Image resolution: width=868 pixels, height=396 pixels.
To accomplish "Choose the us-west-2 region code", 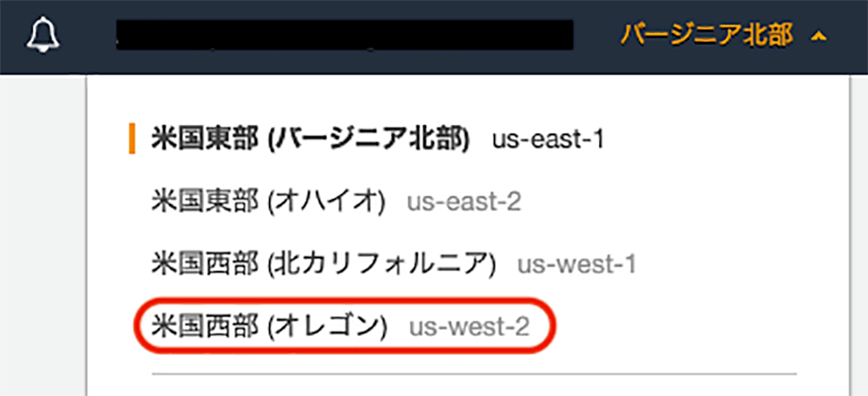I will click(x=470, y=327).
